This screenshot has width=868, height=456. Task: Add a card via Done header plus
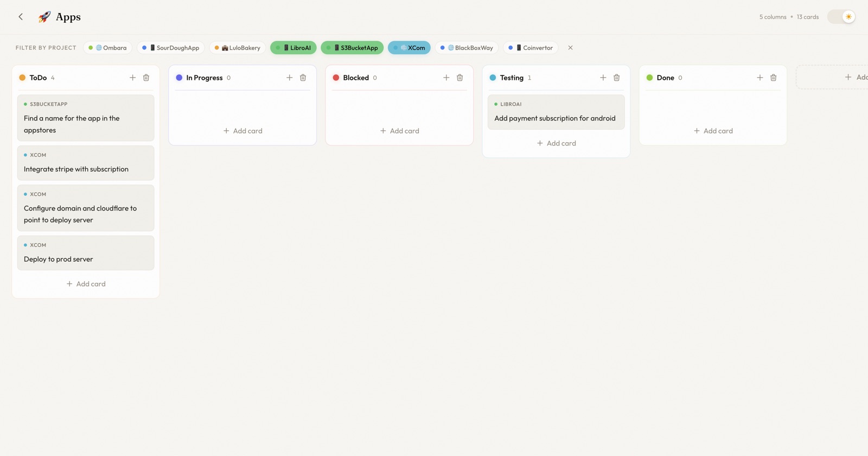click(x=759, y=78)
